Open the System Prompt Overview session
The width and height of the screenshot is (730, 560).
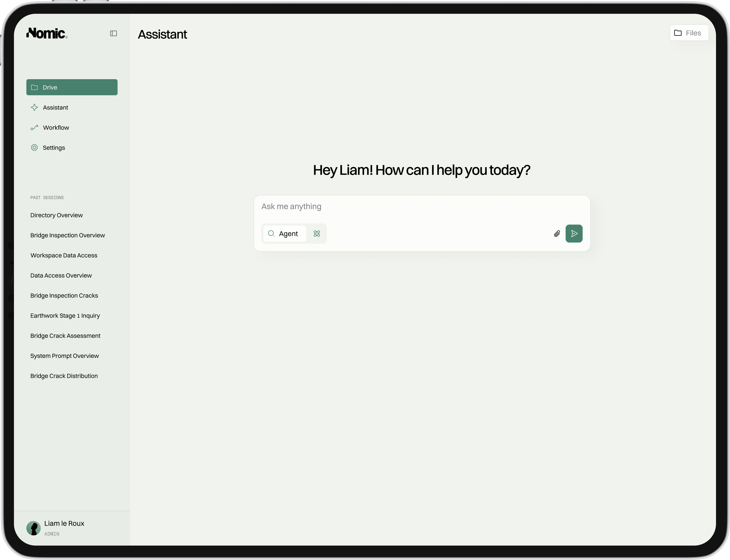click(x=64, y=356)
